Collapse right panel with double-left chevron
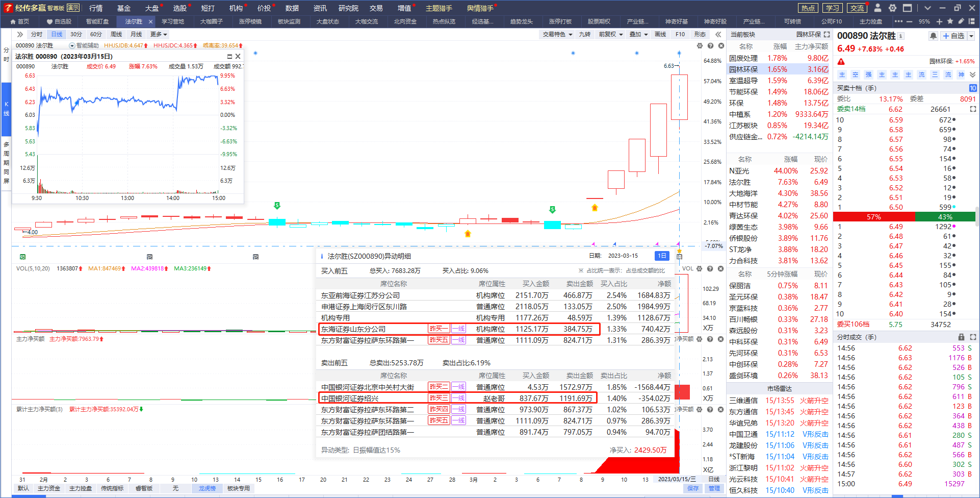Screen dimensions: 980x498 (718, 34)
